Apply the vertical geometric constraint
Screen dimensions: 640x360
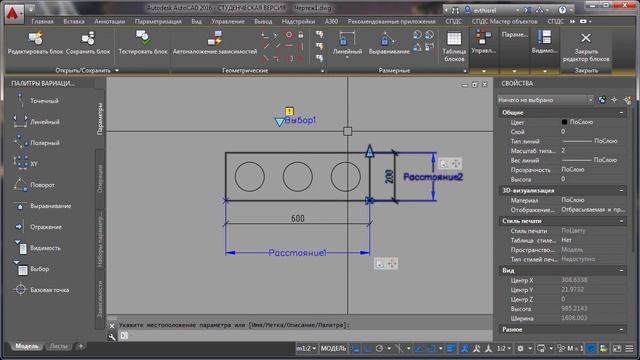pyautogui.click(x=301, y=47)
